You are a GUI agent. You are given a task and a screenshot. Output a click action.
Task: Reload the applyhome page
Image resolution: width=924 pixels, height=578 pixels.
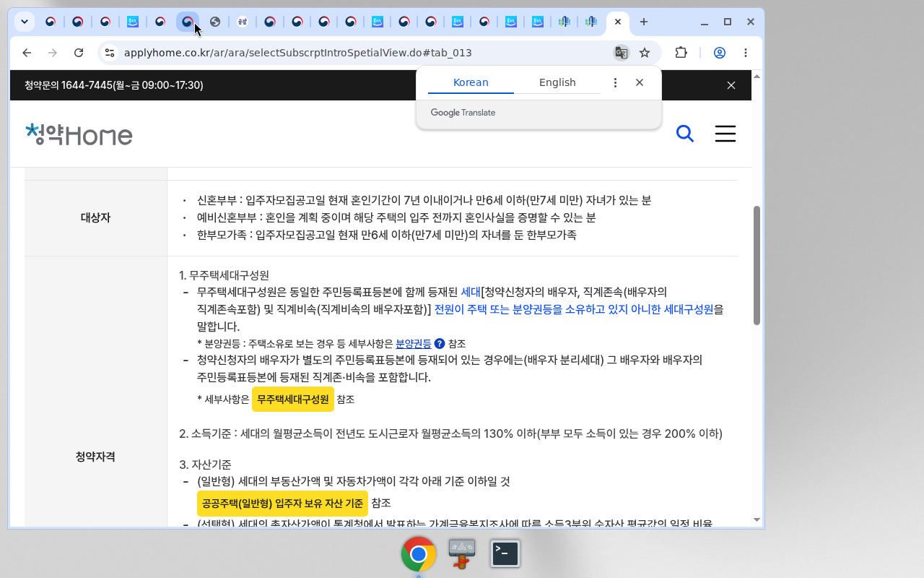pyautogui.click(x=79, y=53)
